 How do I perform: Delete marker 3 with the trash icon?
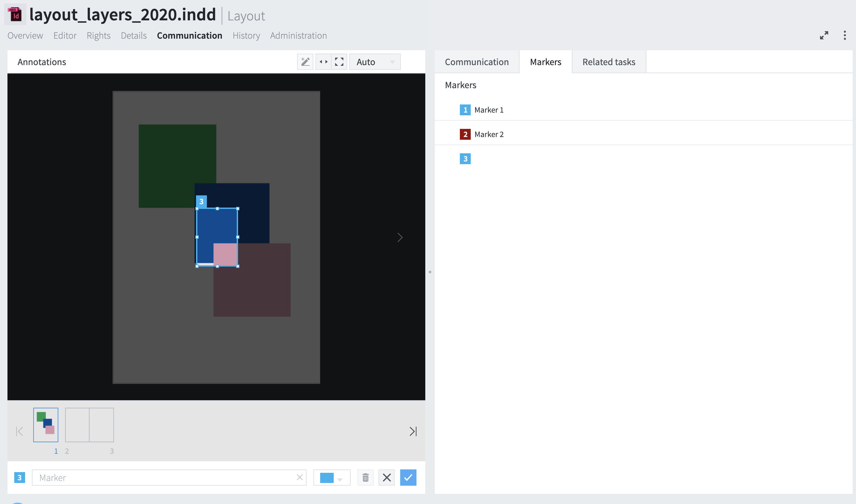pyautogui.click(x=365, y=477)
